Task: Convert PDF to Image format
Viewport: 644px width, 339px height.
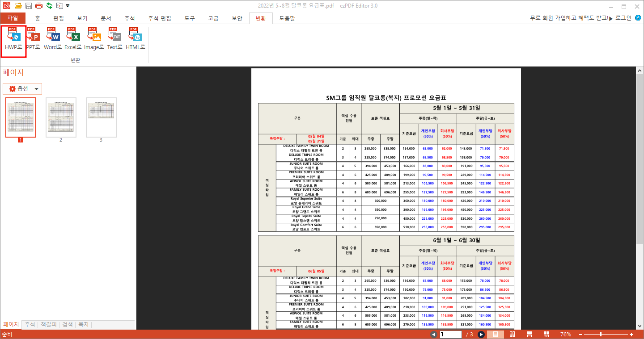Action: click(x=94, y=39)
